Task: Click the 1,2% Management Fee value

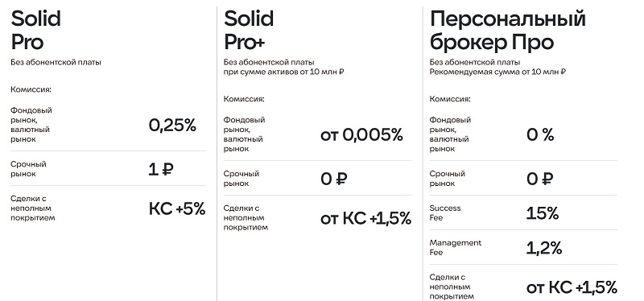Action: point(544,248)
